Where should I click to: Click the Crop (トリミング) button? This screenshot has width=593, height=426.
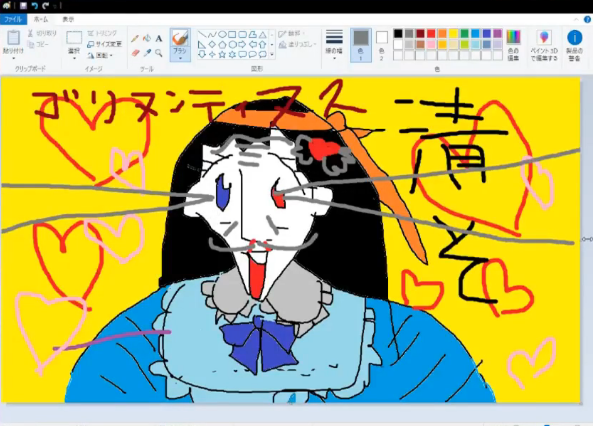pyautogui.click(x=102, y=33)
